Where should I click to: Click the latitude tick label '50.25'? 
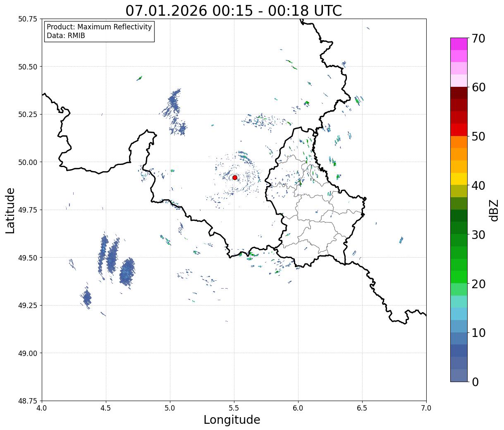[28, 115]
